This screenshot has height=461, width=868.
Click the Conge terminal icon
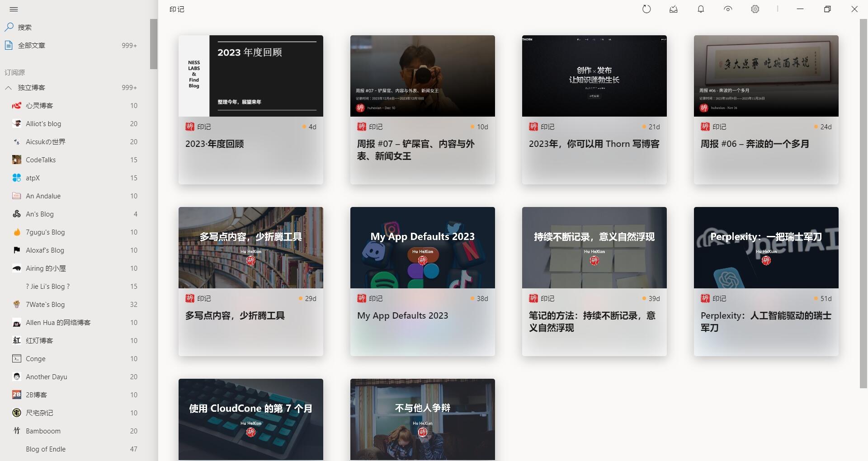[17, 359]
